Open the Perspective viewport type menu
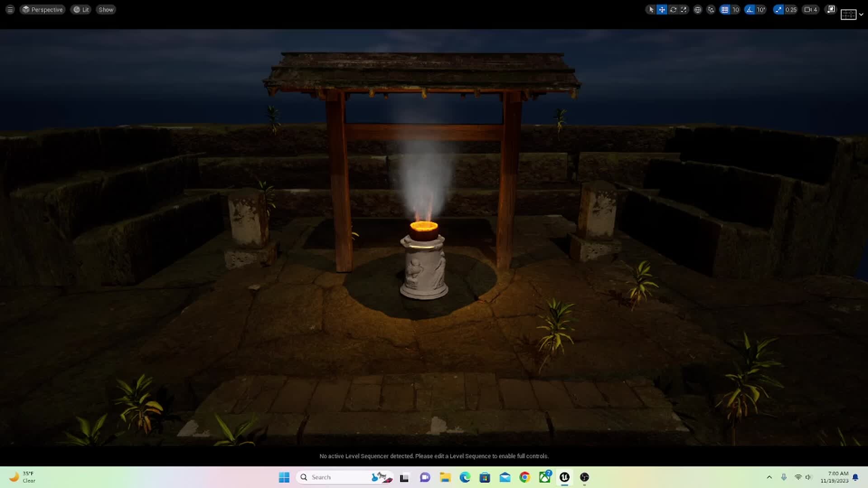This screenshot has height=488, width=868. [42, 9]
